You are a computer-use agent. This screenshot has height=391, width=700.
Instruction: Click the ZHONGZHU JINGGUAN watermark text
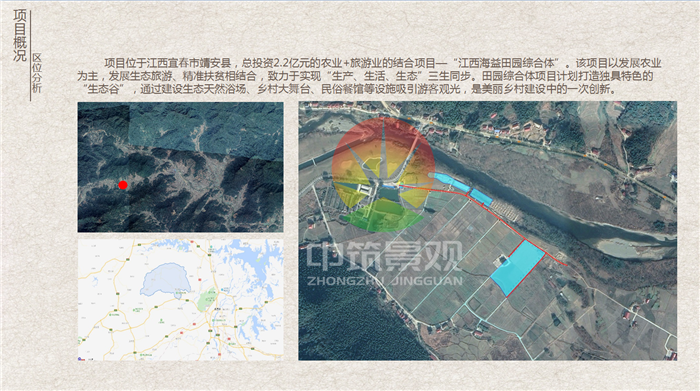point(385,281)
